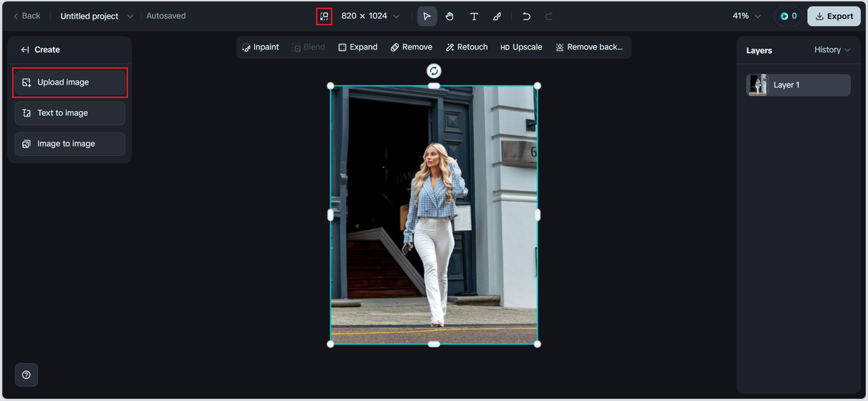
Task: Select the hand pan tool
Action: tap(450, 16)
